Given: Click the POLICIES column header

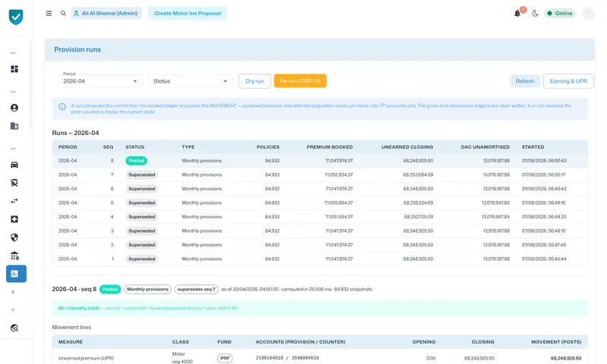Looking at the screenshot, I should [x=268, y=147].
